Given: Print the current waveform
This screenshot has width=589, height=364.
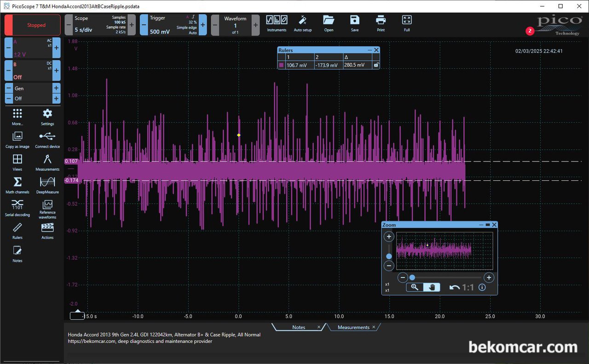Looking at the screenshot, I should (381, 23).
